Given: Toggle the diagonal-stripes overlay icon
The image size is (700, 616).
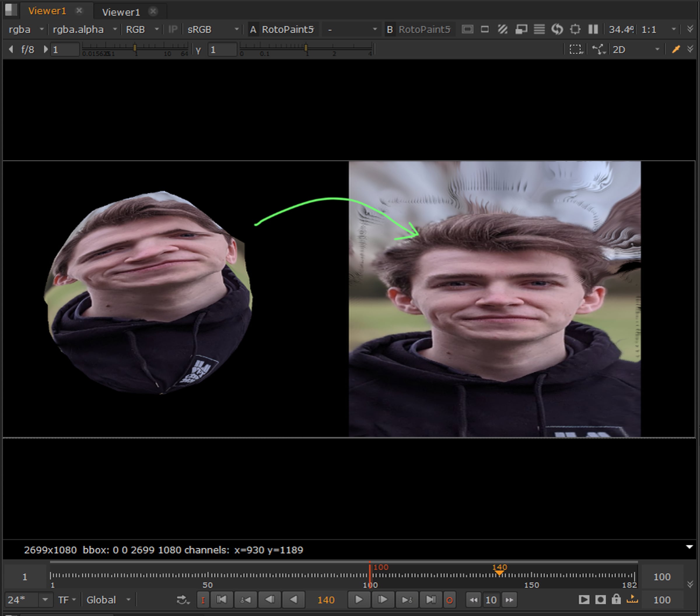Looking at the screenshot, I should point(503,29).
